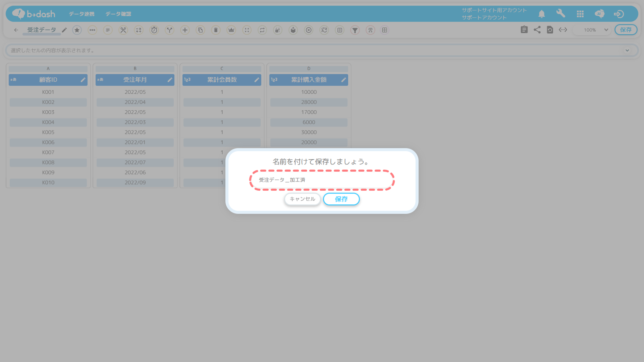Click the star favorite toolbar icon
This screenshot has height=362, width=644.
77,30
